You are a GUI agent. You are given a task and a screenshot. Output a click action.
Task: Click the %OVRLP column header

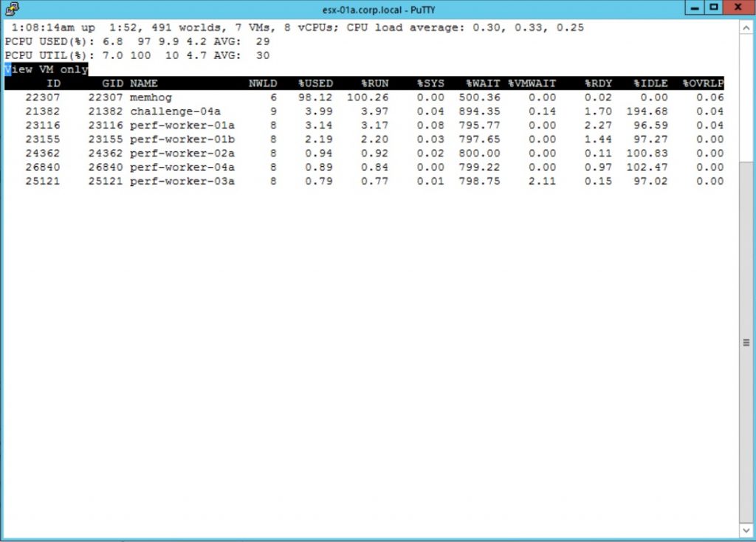703,83
